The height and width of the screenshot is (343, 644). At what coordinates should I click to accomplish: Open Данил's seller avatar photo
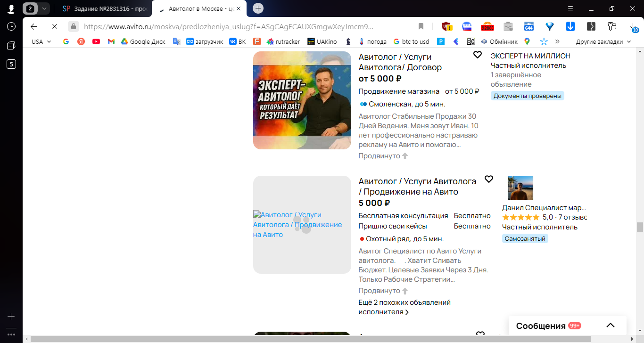520,188
